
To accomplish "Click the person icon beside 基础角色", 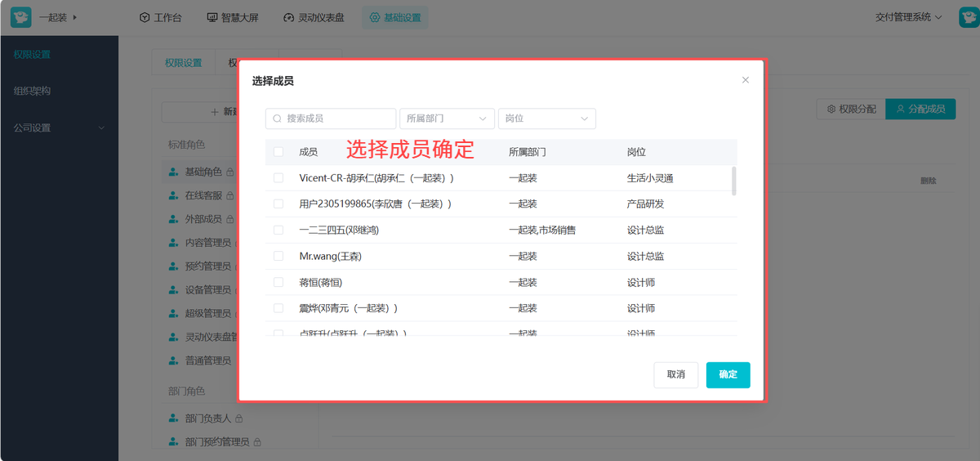I will [173, 172].
